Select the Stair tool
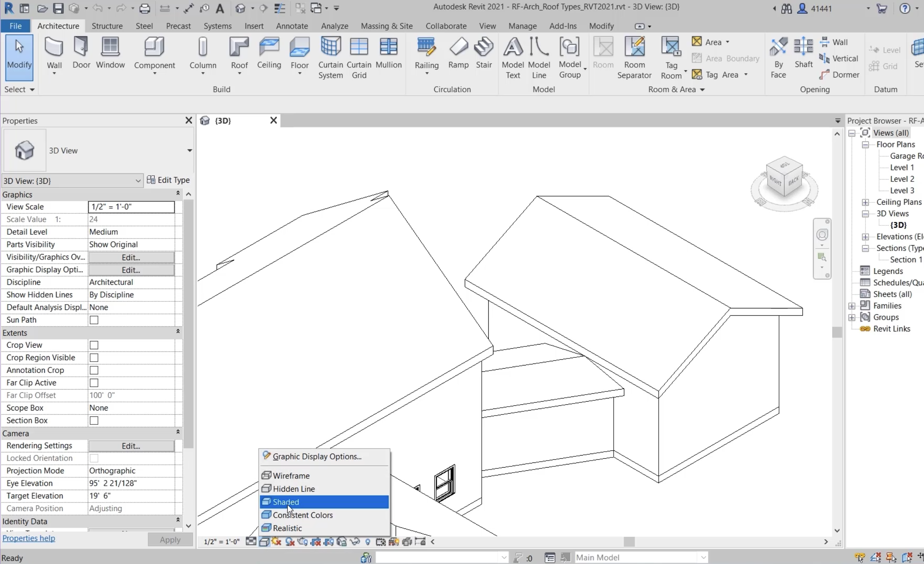924x564 pixels. [484, 53]
